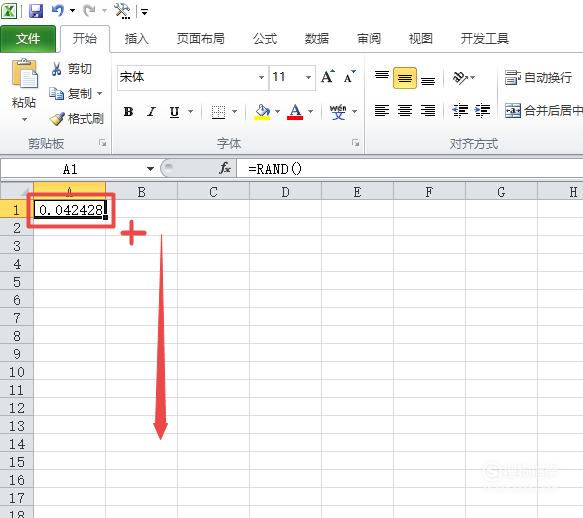Center text horizontally
Viewport: 583px width, 518px height.
(405, 110)
